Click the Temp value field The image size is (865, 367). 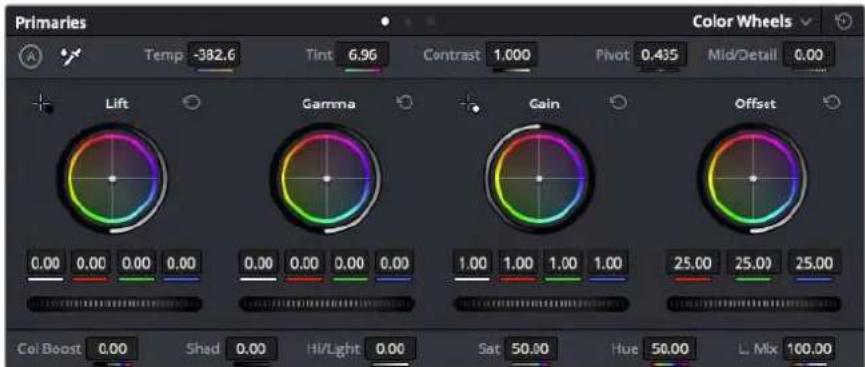[214, 55]
